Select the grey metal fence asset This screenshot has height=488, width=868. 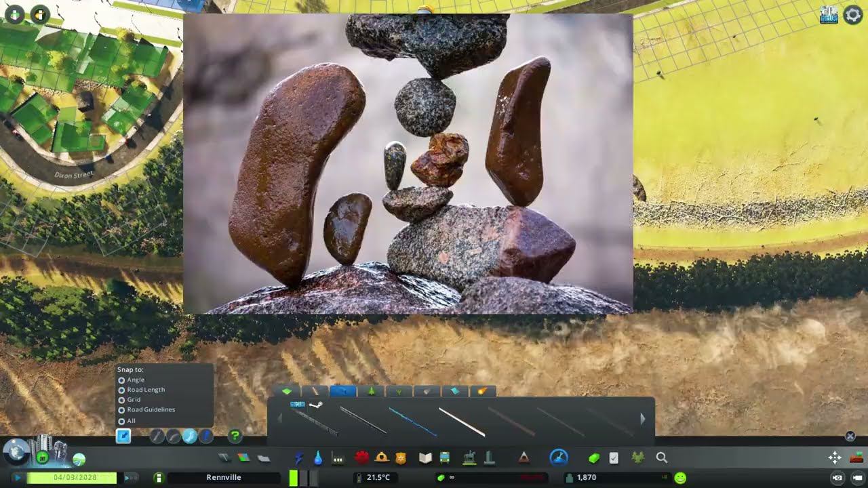(x=363, y=420)
